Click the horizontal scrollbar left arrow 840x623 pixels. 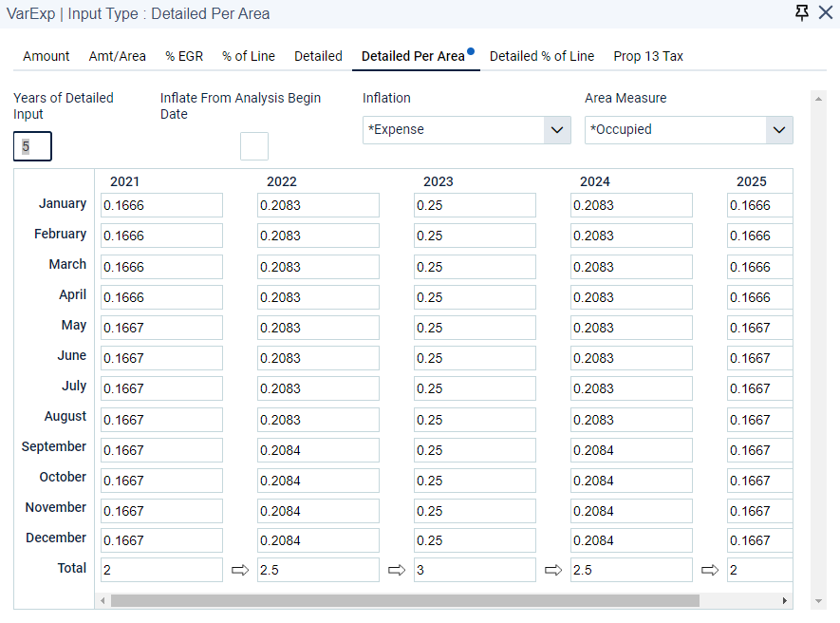[103, 600]
